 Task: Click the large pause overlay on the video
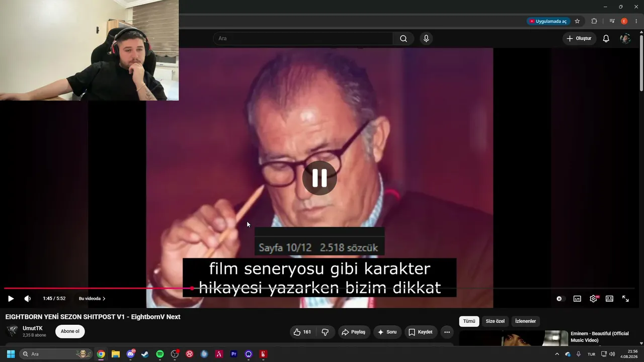(319, 177)
